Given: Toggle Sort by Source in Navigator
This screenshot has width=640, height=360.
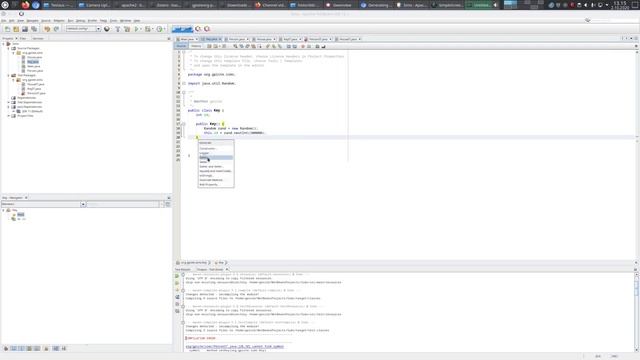Looking at the screenshot, I should (64, 349).
